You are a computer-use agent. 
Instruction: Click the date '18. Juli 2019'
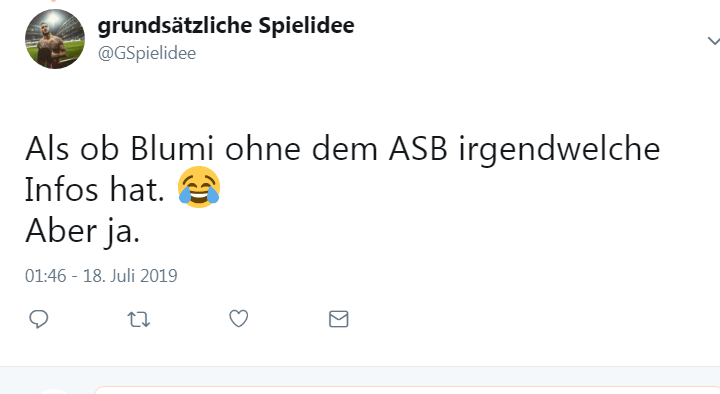pos(130,276)
